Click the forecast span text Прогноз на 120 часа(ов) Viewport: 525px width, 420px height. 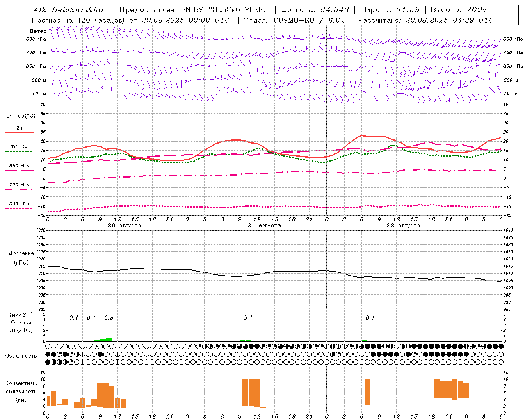coord(79,20)
